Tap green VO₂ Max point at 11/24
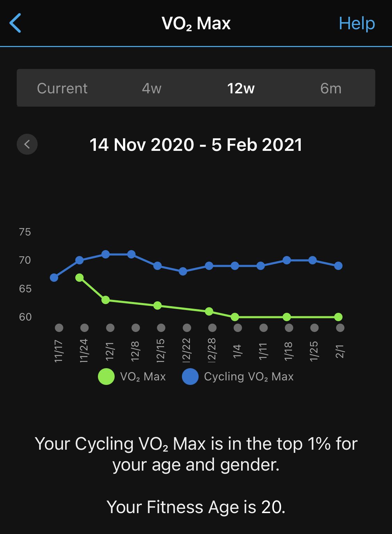The image size is (392, 534). 79,278
